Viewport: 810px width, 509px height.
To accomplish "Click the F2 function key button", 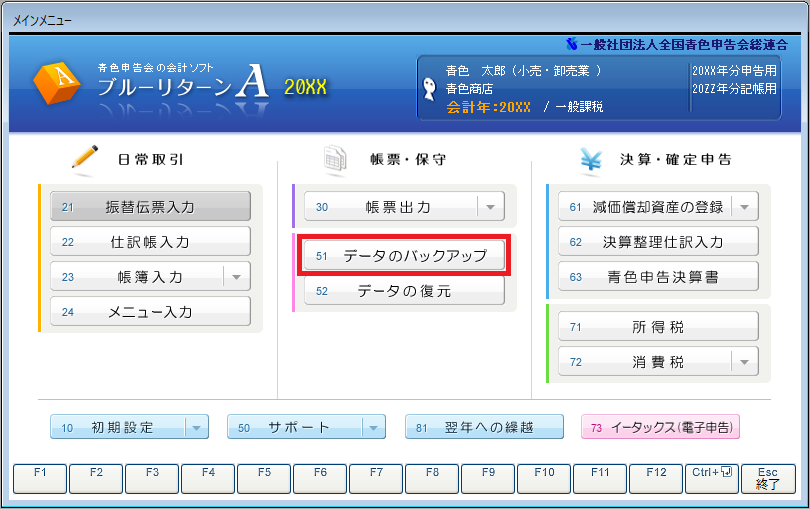I will coord(96,479).
